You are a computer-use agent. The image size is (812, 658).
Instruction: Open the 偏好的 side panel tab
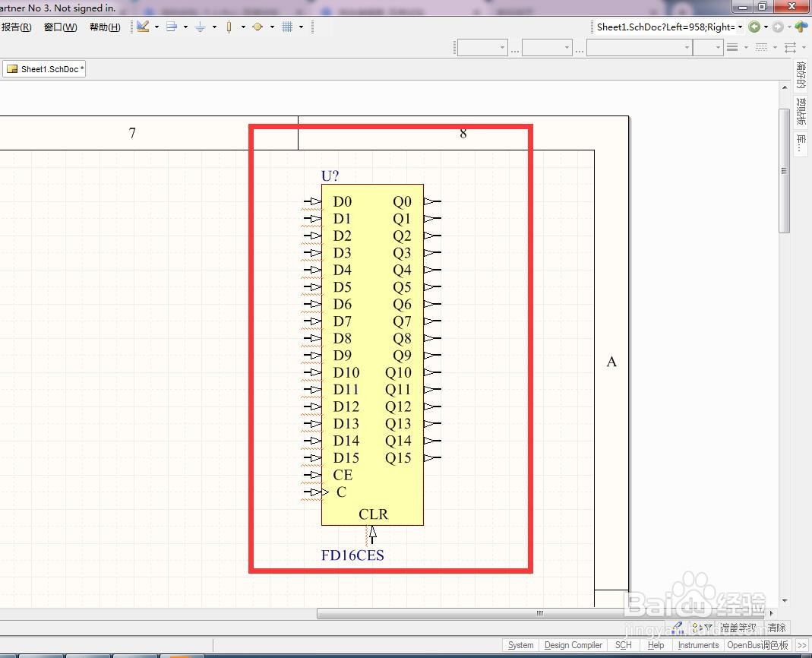(x=801, y=75)
